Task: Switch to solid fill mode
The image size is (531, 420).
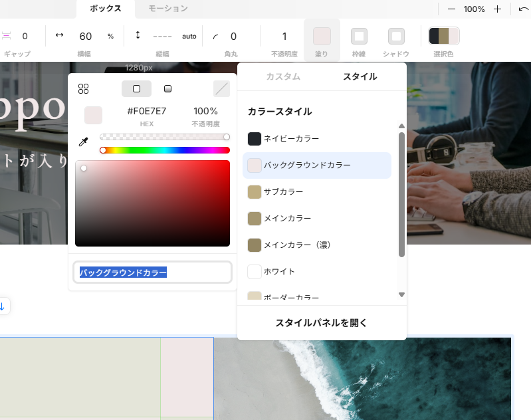Action: (136, 89)
